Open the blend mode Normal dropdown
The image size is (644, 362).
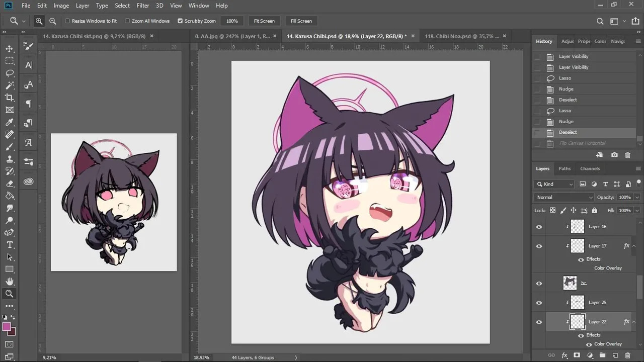[x=563, y=198]
